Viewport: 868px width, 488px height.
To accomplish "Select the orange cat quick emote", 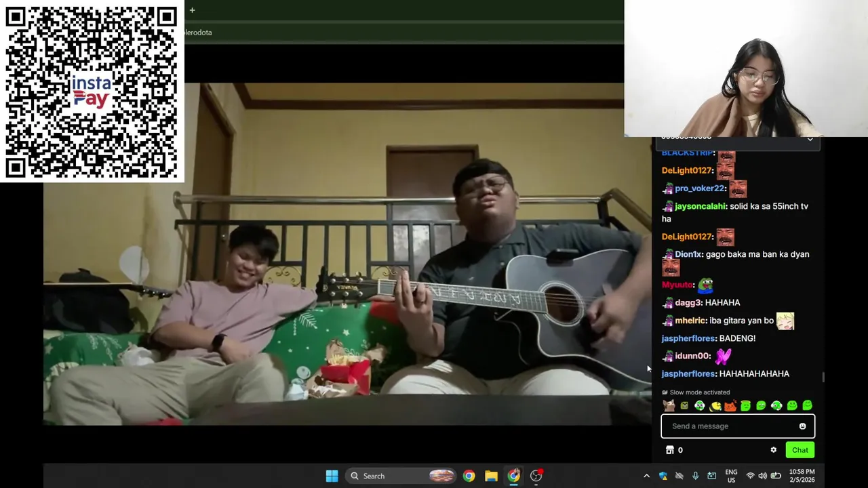I will coord(730,405).
